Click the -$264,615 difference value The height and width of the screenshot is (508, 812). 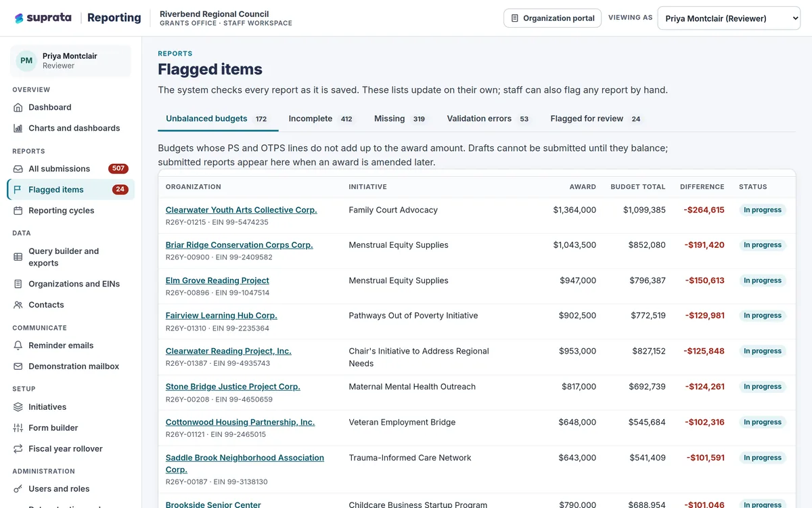704,210
